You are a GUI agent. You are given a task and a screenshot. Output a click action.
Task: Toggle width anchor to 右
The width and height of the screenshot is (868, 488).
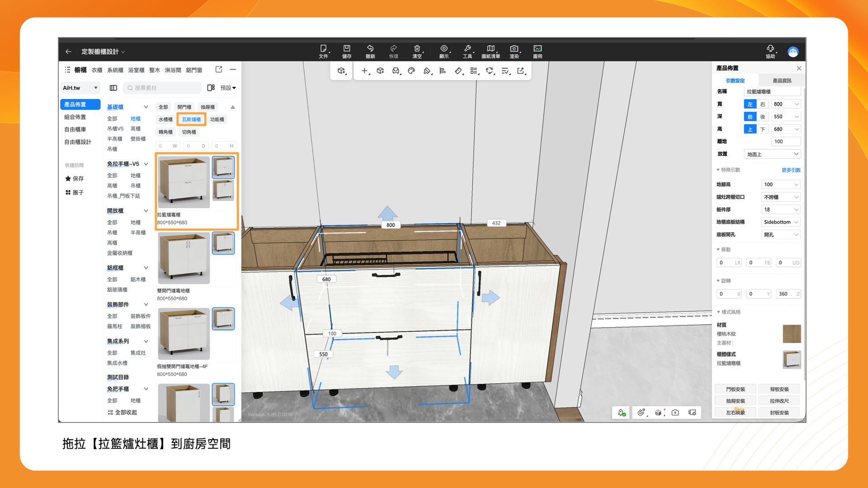coord(763,104)
